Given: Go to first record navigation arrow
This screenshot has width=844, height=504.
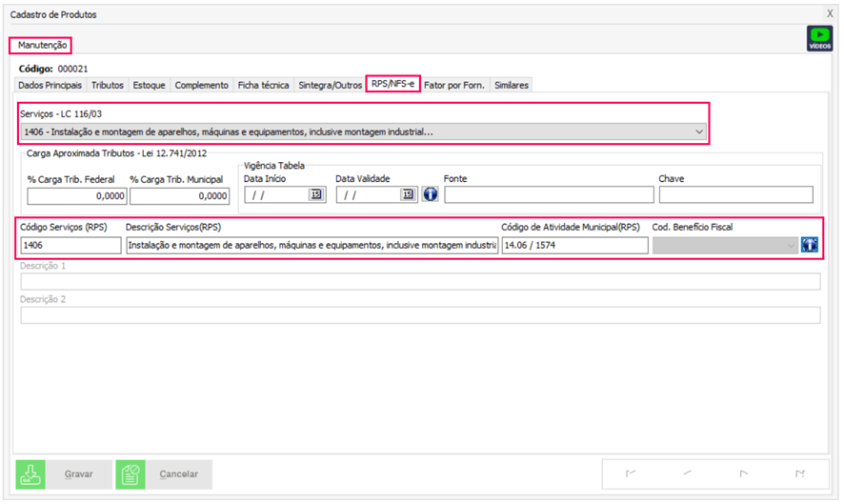Looking at the screenshot, I should pos(631,474).
